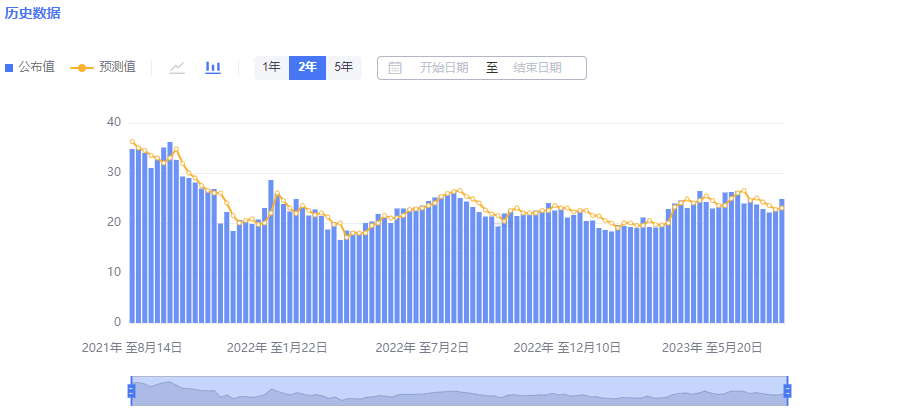The image size is (909, 410).
Task: Click the 2023年 至5月20日 axis label
Action: tap(712, 348)
